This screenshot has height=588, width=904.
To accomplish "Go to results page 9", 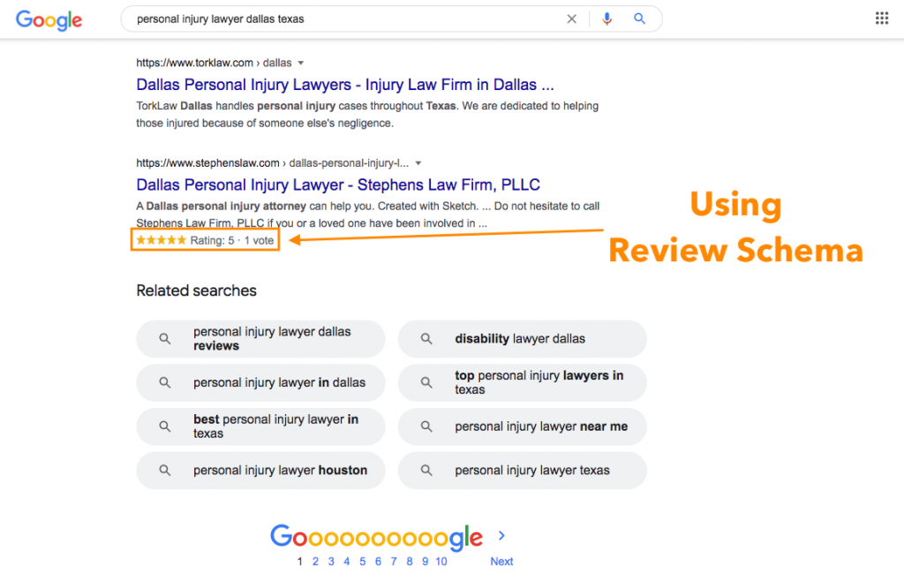I will coord(425,562).
